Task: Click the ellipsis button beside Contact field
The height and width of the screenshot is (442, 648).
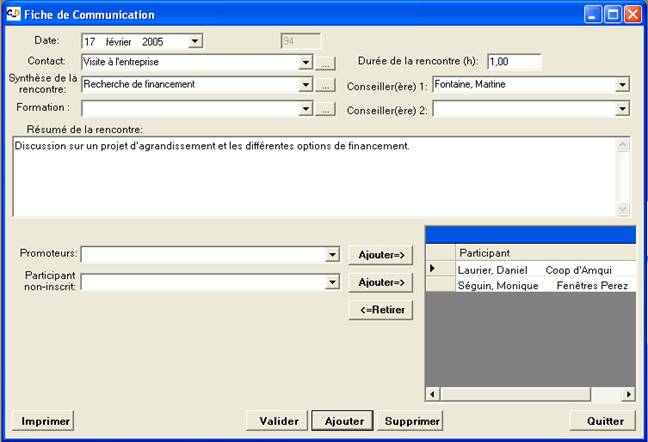Action: tap(325, 62)
